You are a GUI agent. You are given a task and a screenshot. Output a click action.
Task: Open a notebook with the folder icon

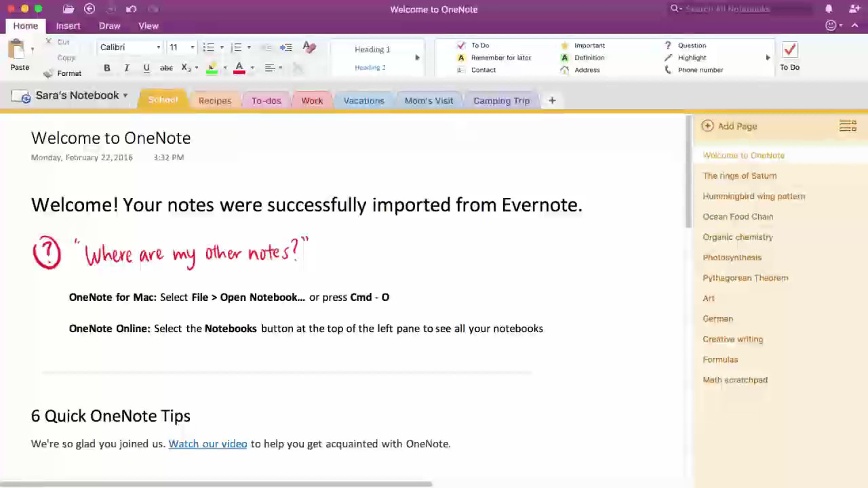(x=68, y=9)
